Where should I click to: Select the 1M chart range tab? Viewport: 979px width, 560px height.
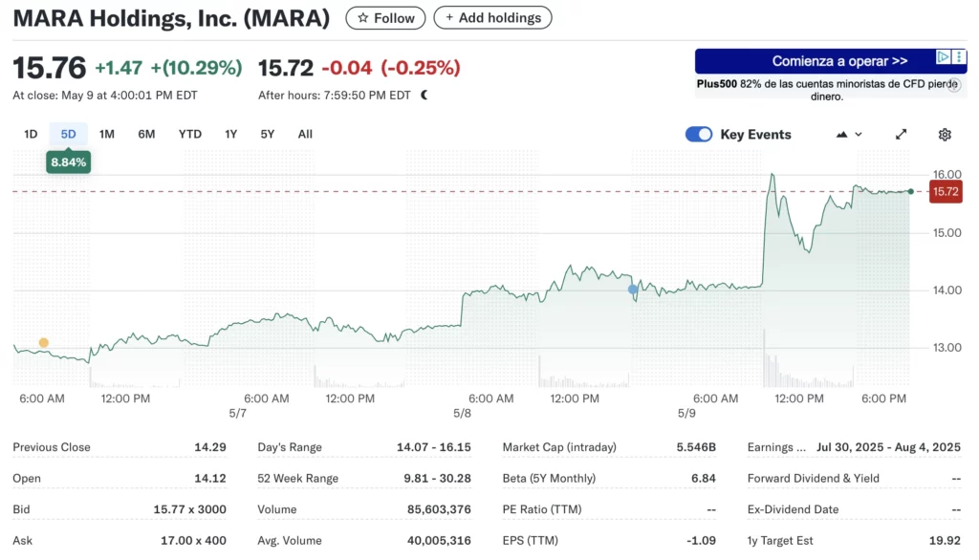107,134
